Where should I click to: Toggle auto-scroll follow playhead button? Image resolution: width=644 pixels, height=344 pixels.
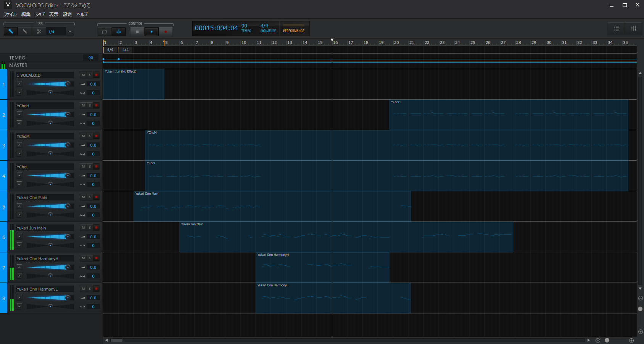[x=119, y=32]
